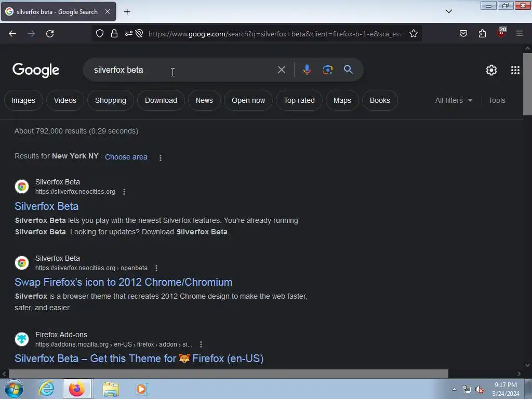Click the vertical scrollbar thumb
The image size is (532, 399).
[527, 84]
